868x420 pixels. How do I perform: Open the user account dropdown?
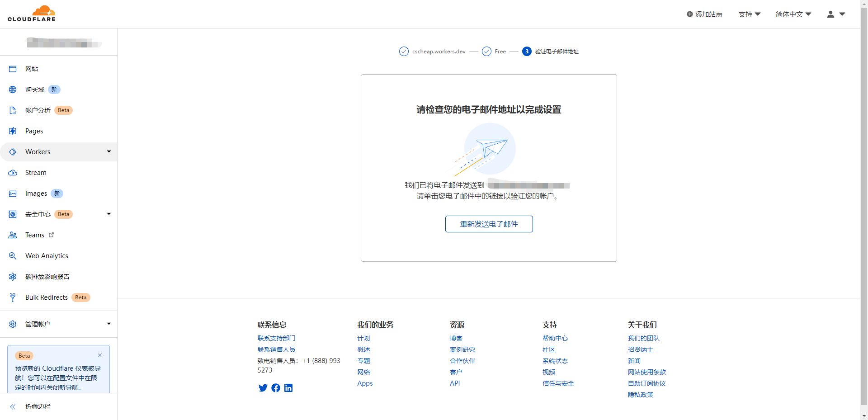[x=836, y=14]
